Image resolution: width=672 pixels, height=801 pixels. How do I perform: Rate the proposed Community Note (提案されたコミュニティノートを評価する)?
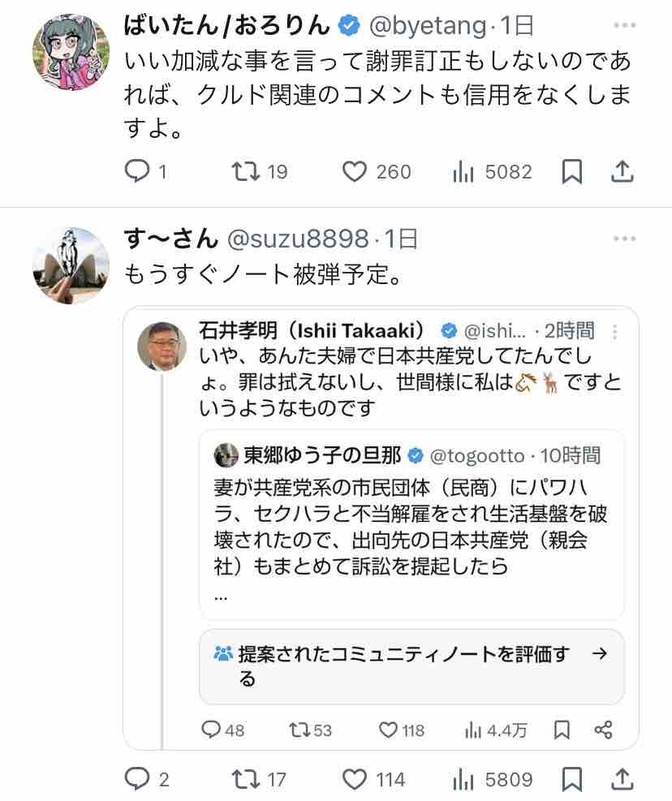[x=411, y=666]
